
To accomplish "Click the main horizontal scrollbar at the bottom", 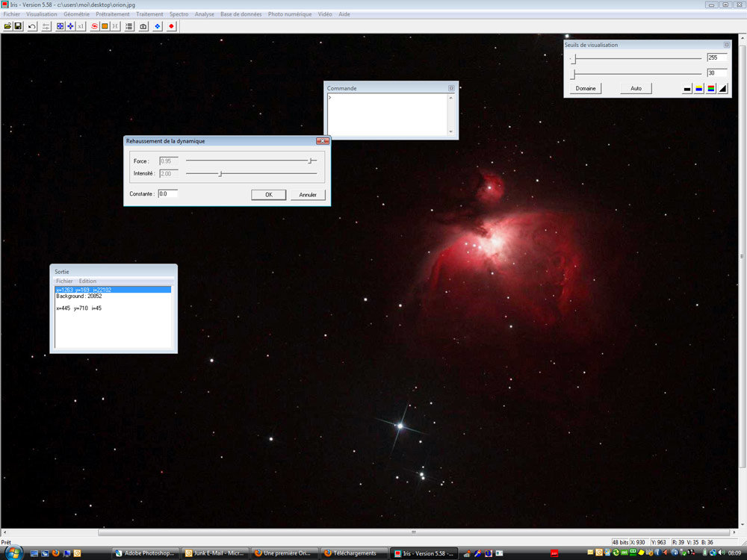I will coord(414,532).
